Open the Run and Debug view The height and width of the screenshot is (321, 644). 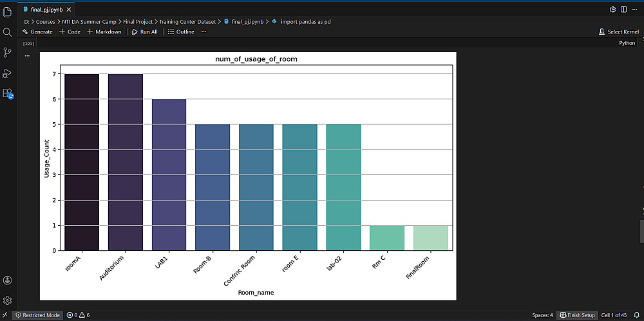(x=7, y=73)
